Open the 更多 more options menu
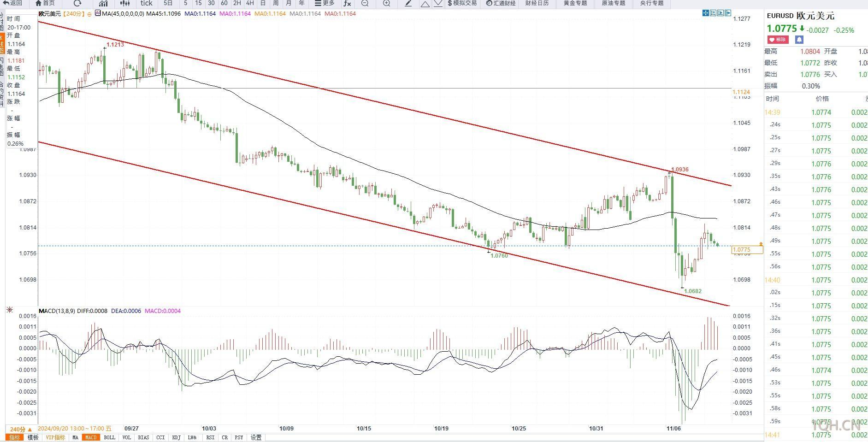868x442 pixels. click(x=325, y=3)
